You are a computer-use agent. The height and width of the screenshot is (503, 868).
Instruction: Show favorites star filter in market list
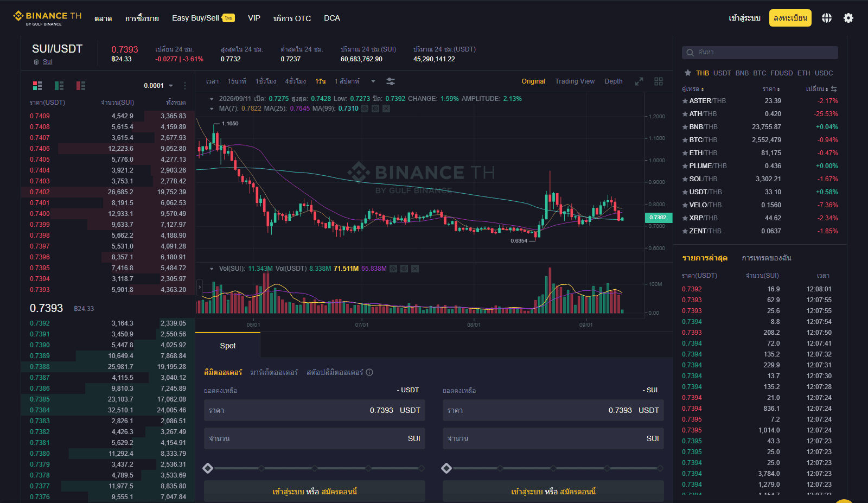688,73
